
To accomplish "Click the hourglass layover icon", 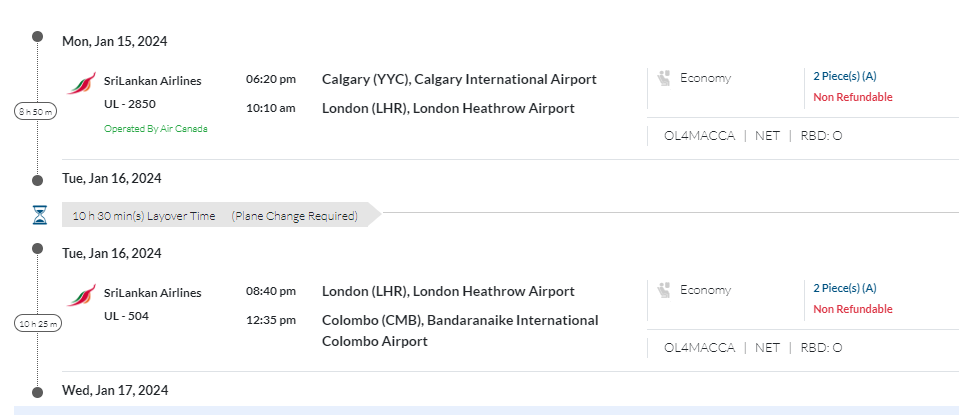I will pos(39,215).
